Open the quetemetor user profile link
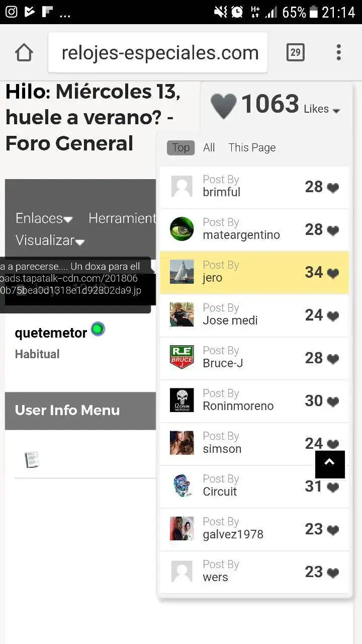 point(51,333)
